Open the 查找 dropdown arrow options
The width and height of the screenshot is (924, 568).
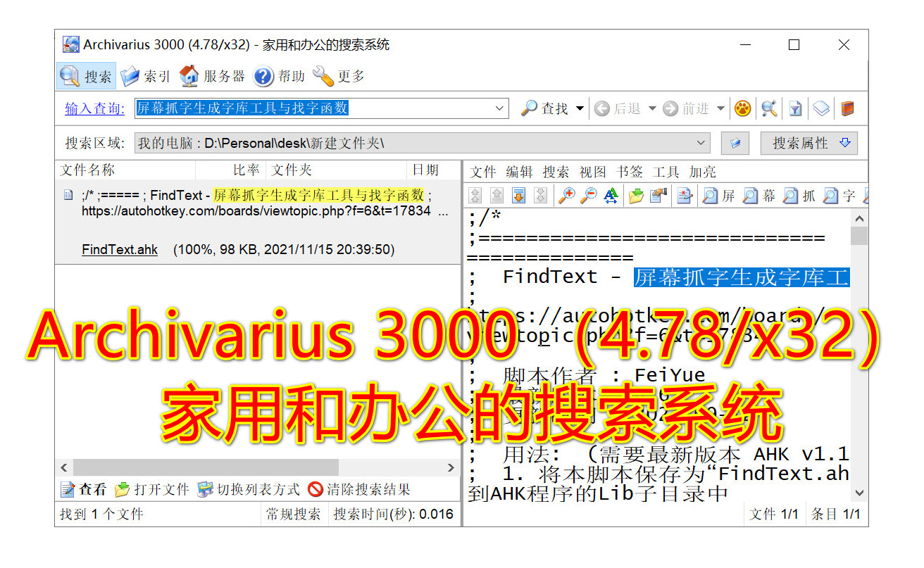pos(580,108)
